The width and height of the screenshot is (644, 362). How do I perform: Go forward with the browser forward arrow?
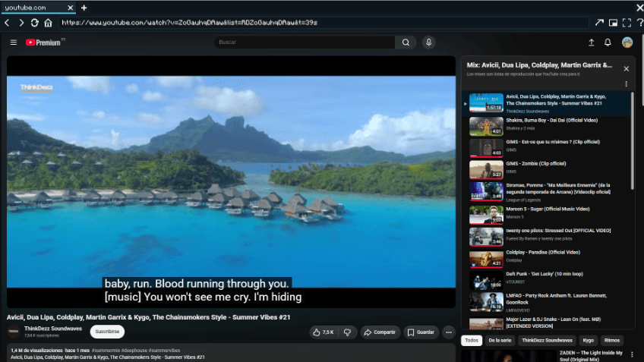tap(21, 23)
